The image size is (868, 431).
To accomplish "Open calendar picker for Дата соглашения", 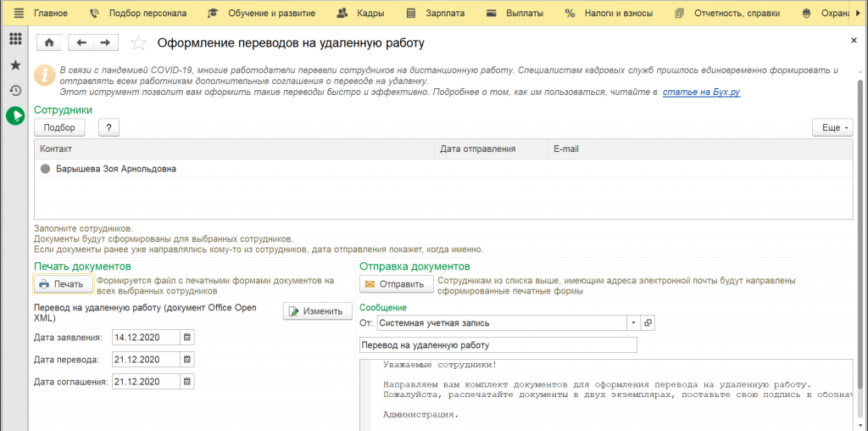I will (187, 382).
